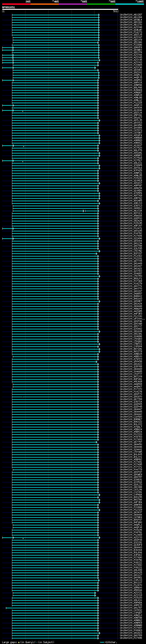This screenshot has width=146, height=644.
Task: Select hit UniRef100_Q9LKH9
Action: [x=131, y=570]
